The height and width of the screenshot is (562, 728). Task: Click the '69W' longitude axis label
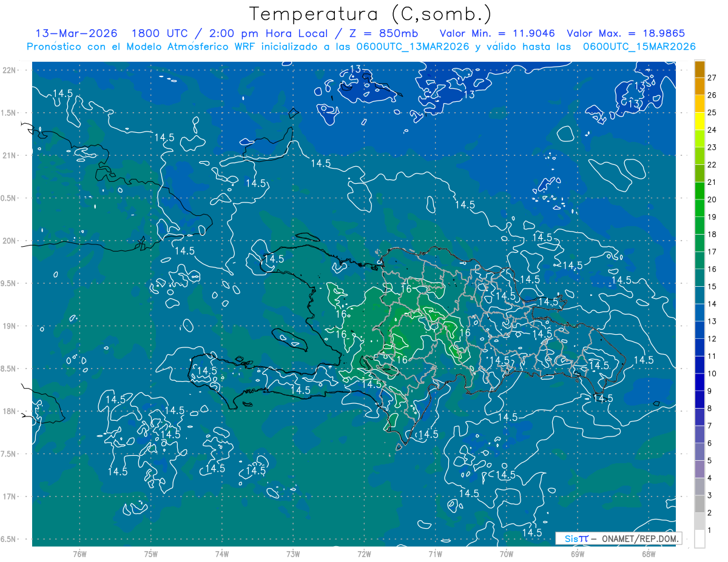pos(578,554)
